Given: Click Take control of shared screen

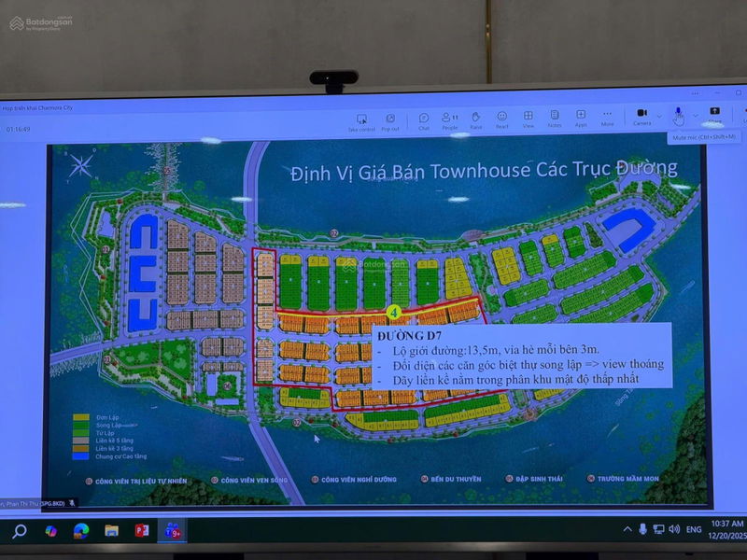Looking at the screenshot, I should coord(361,121).
